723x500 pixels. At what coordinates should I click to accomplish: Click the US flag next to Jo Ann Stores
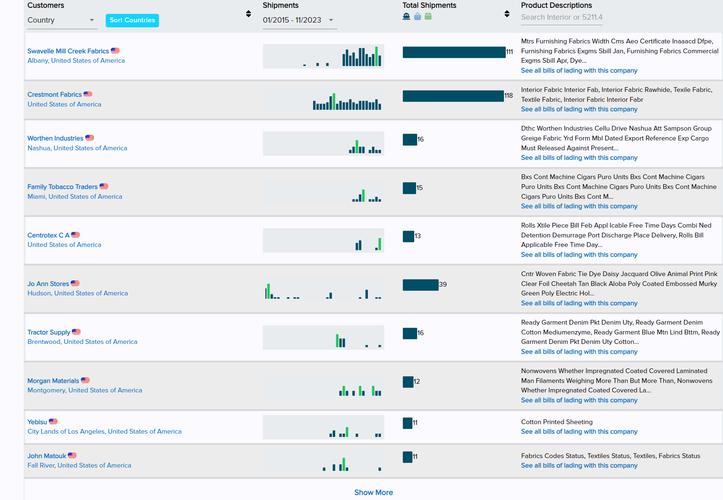[x=75, y=283]
